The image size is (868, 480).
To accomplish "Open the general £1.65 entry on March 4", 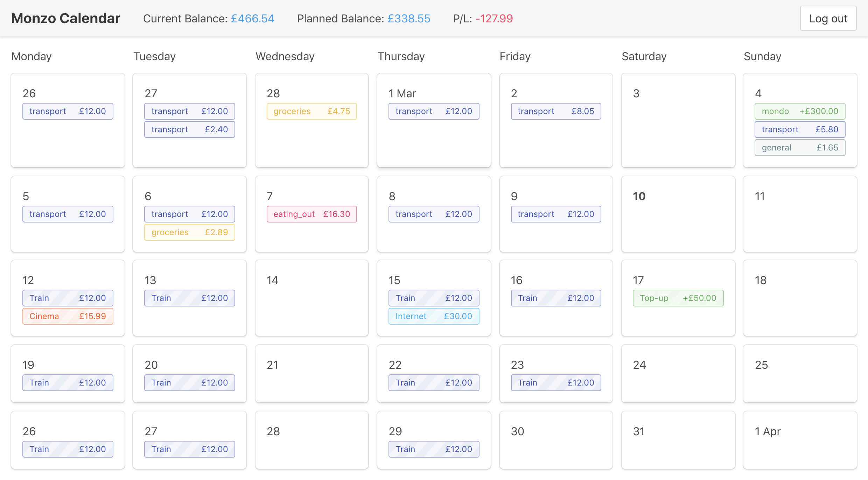I will (800, 147).
